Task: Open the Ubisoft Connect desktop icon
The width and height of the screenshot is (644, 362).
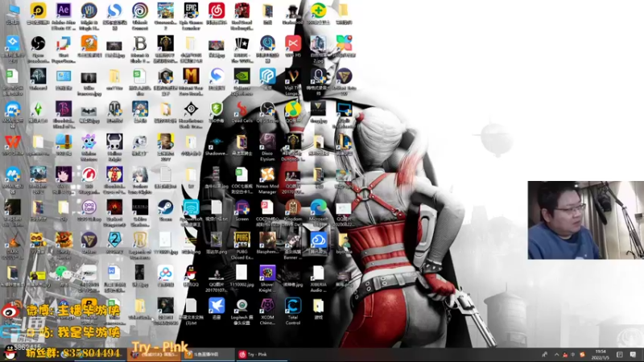Action: [140, 10]
